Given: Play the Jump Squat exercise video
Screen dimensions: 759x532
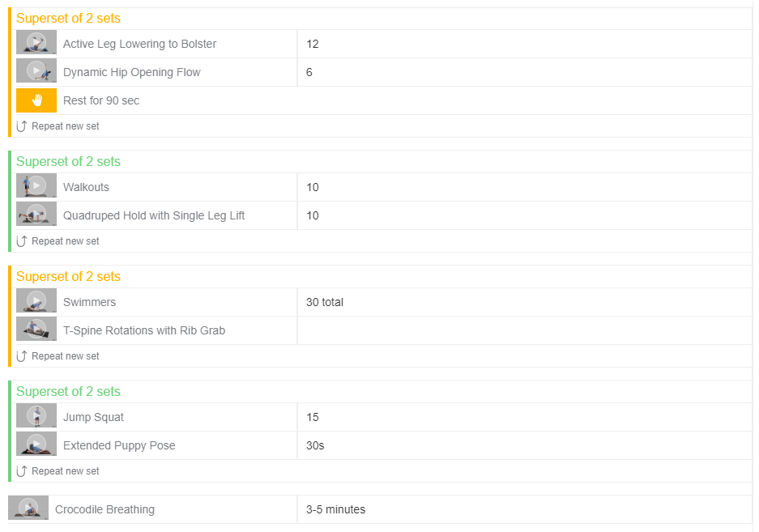Looking at the screenshot, I should point(36,416).
